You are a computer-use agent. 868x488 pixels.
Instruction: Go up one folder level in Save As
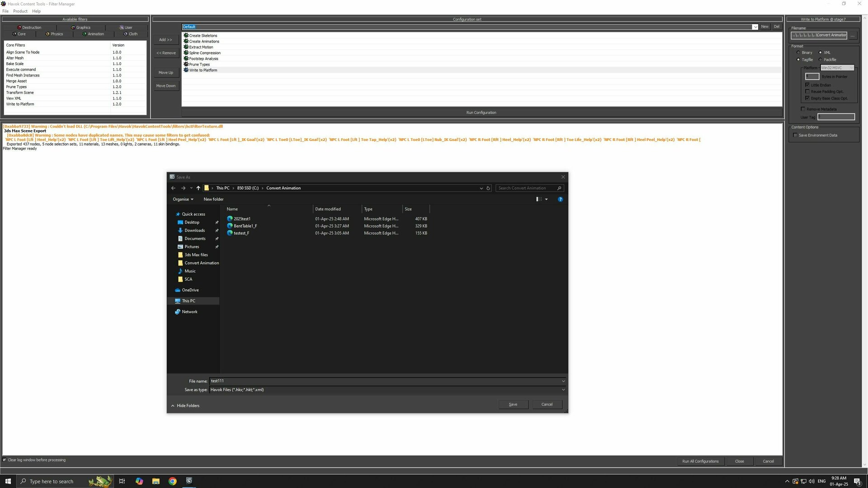click(x=198, y=188)
